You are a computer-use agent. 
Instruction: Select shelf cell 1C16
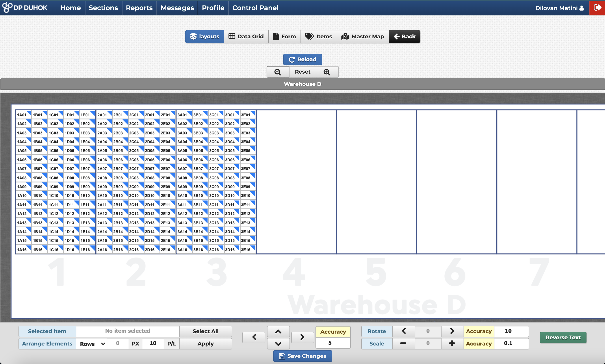coord(56,250)
